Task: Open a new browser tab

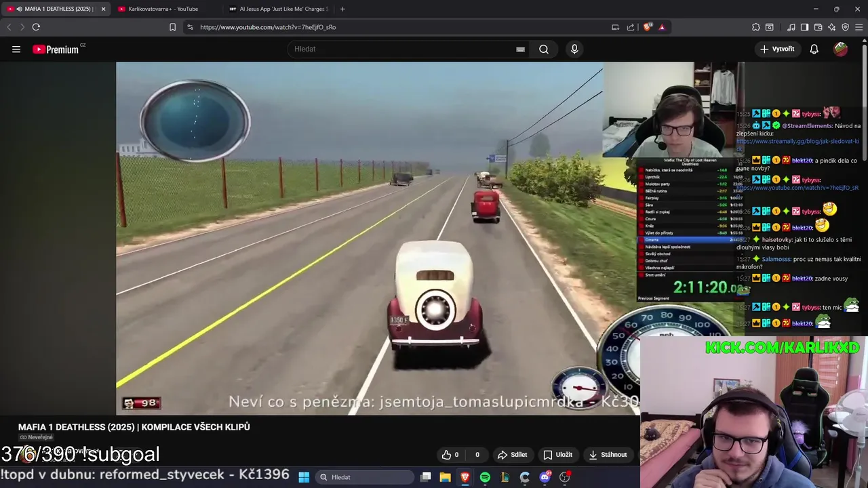Action: pos(342,9)
